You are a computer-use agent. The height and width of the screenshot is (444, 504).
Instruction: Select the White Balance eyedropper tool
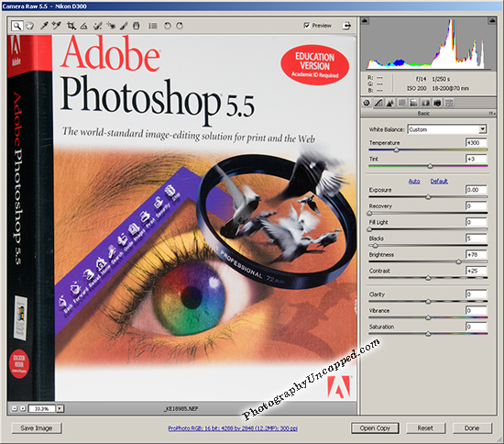point(44,26)
